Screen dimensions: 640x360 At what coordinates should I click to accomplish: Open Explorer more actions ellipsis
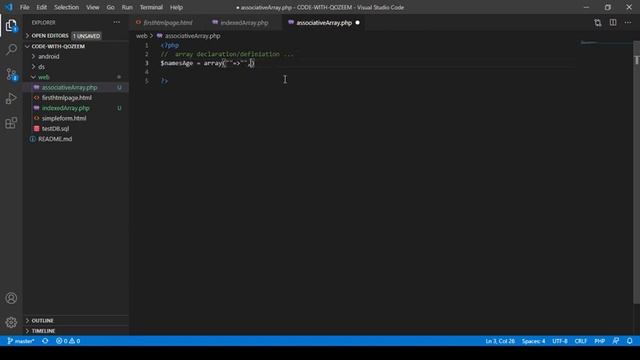coord(117,22)
